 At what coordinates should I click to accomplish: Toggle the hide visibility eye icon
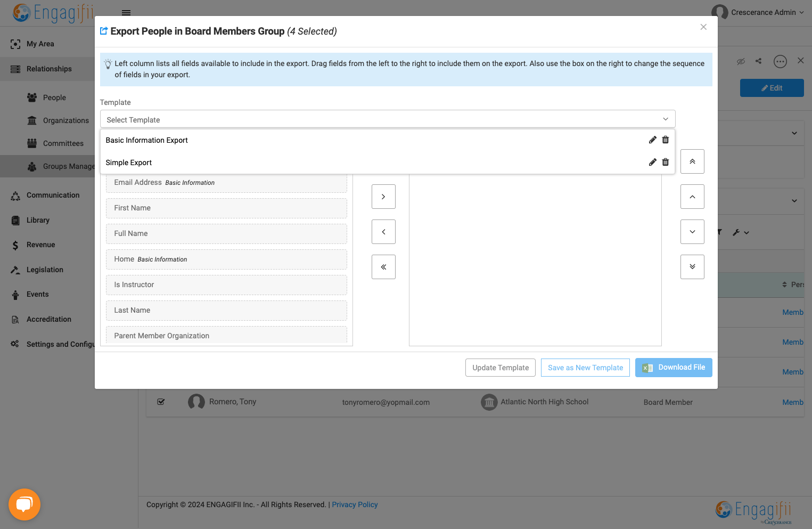point(741,61)
